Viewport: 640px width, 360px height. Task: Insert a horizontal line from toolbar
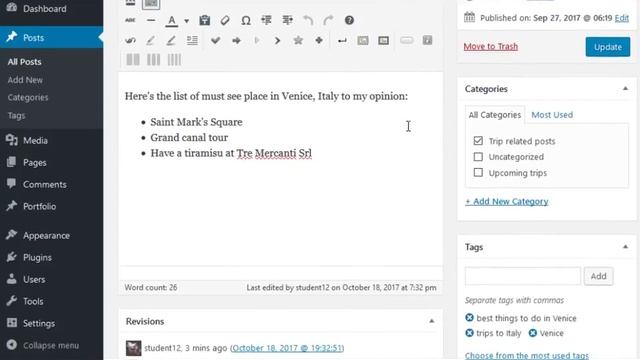(151, 20)
